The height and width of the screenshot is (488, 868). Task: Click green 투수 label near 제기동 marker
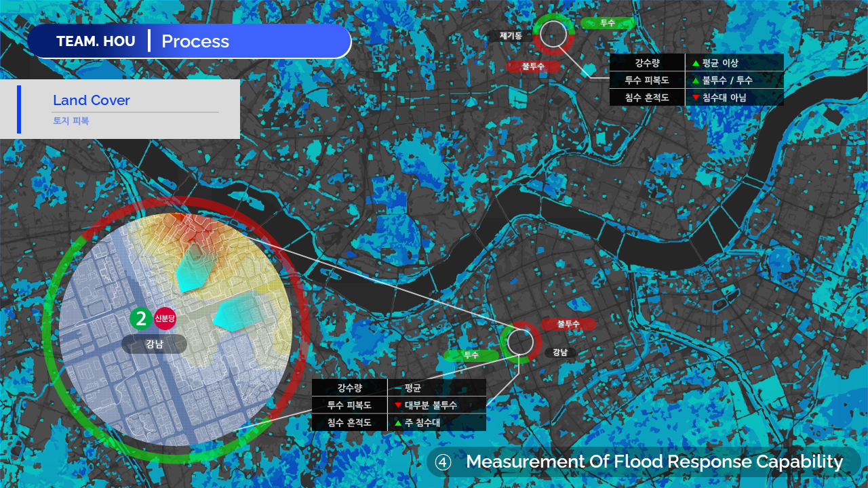pyautogui.click(x=608, y=23)
